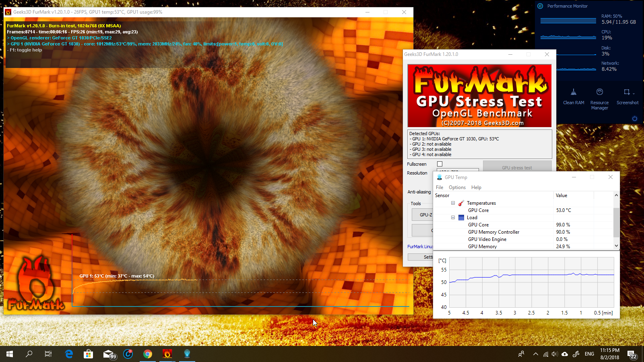Click the CPU 19% usage graph
Viewport: 644px width, 362px height.
point(568,37)
